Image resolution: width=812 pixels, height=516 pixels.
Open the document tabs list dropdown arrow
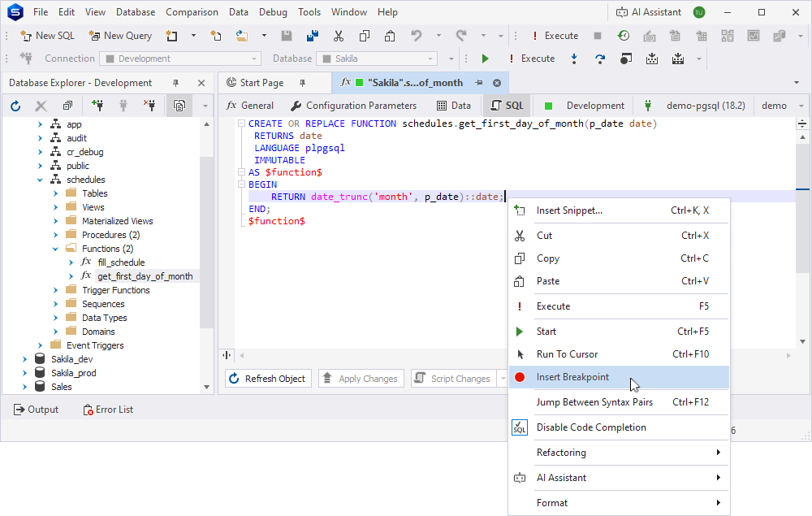[797, 83]
